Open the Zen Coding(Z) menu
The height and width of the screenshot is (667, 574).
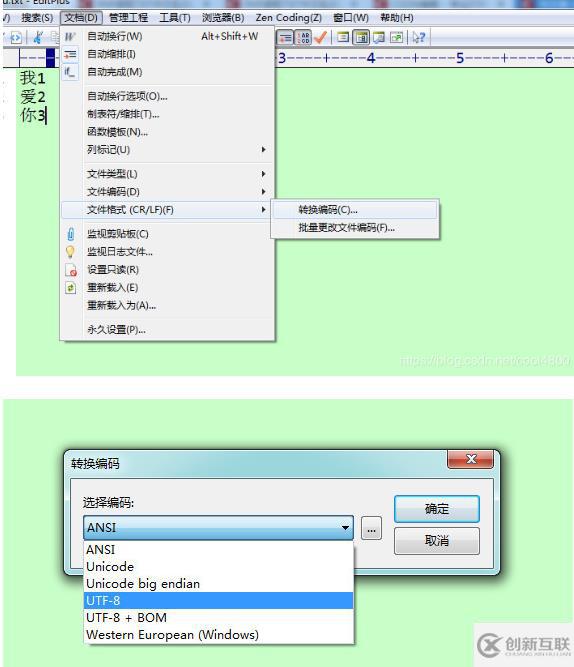(x=288, y=18)
